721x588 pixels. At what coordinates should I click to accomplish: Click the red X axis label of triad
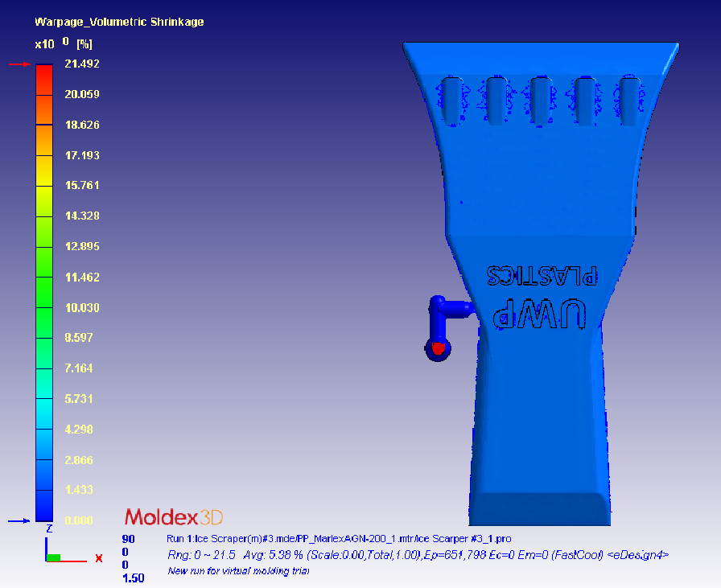[x=98, y=558]
